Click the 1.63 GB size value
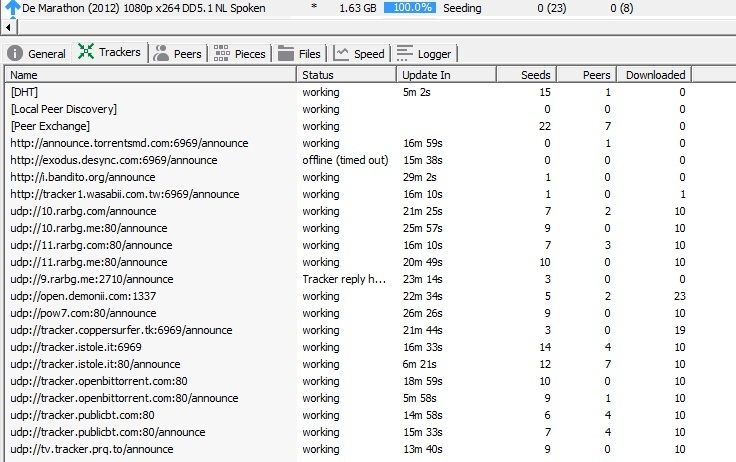The height and width of the screenshot is (462, 736). pos(358,8)
